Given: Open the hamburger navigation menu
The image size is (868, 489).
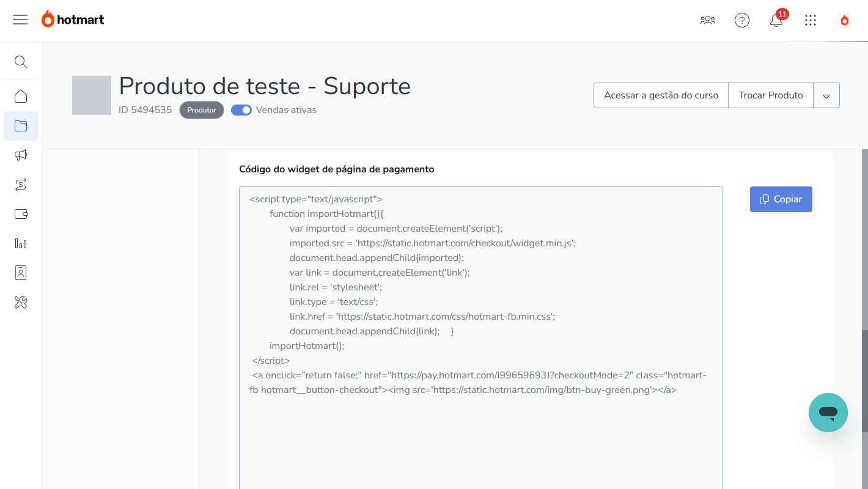Looking at the screenshot, I should coord(20,20).
